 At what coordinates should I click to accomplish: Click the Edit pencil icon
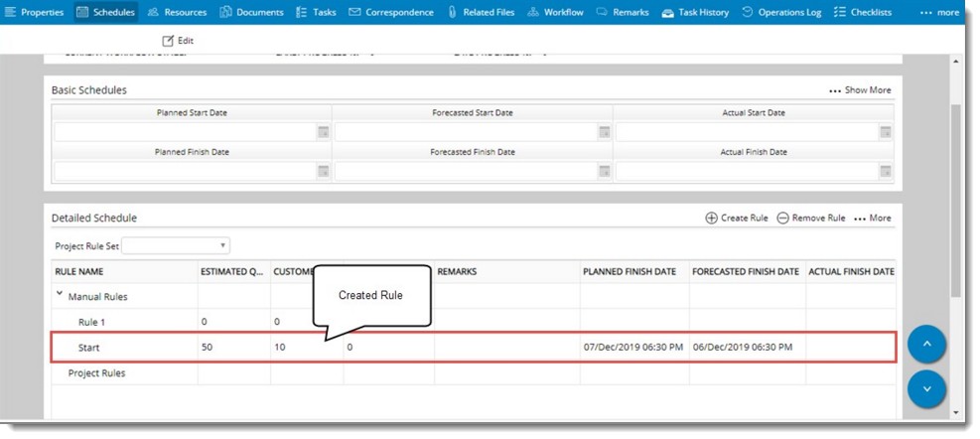(168, 41)
